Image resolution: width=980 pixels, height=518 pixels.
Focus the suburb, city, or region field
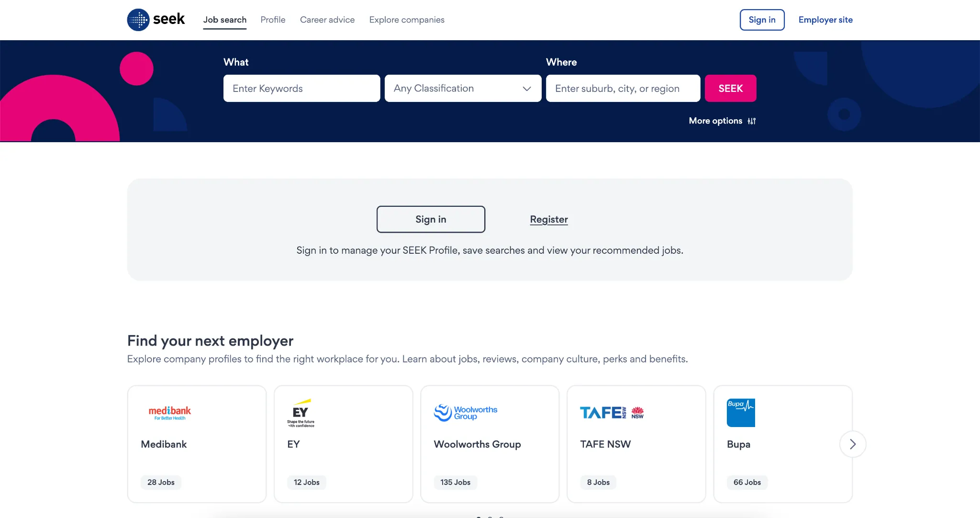(x=623, y=88)
